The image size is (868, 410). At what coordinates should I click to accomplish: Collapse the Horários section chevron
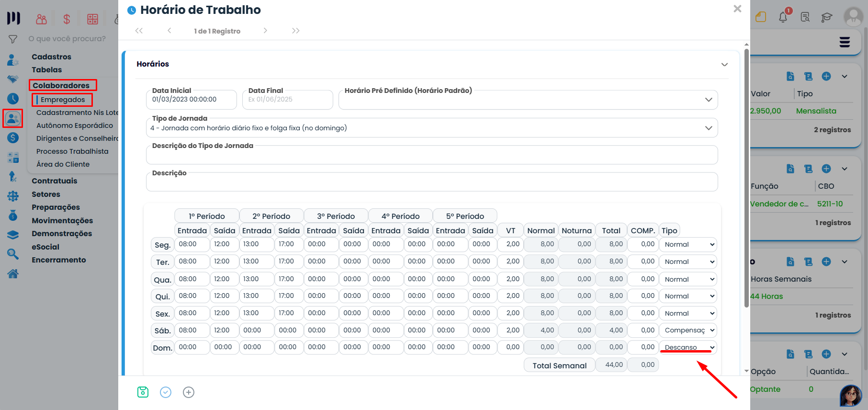(x=724, y=64)
